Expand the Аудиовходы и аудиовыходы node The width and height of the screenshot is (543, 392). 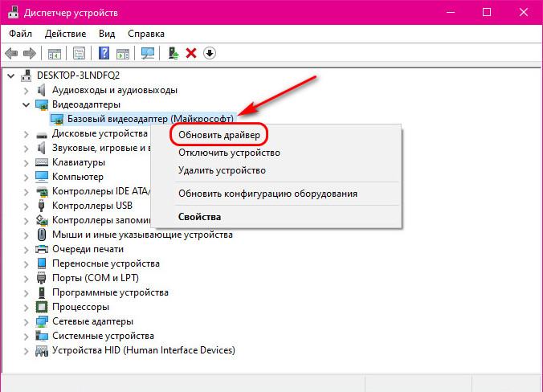pos(27,91)
